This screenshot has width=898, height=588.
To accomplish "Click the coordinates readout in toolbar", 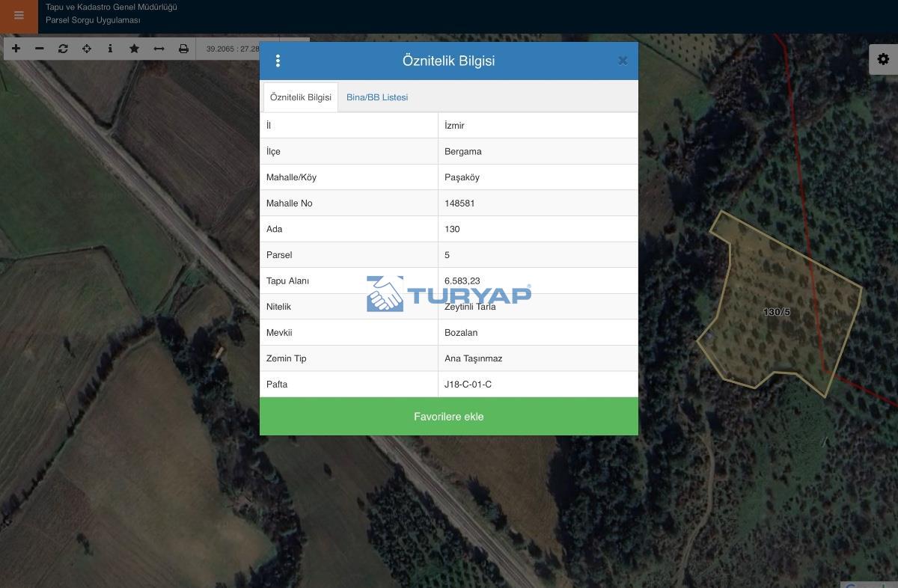I will click(233, 49).
